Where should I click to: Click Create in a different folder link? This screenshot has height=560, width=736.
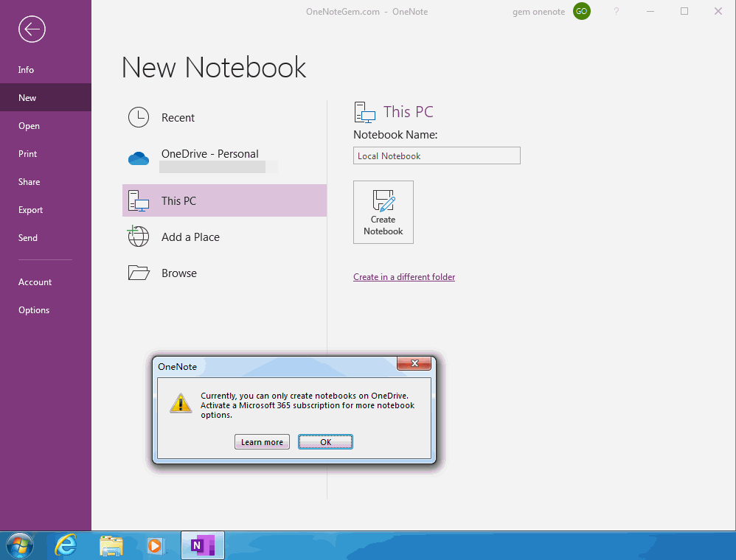tap(403, 276)
